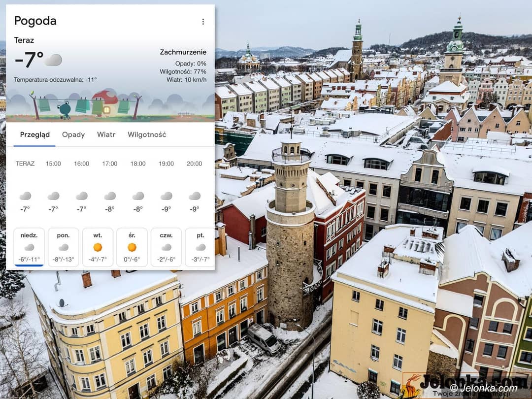The image size is (532, 399).
Task: Click the current conditions cloud icon
Action: tap(53, 60)
